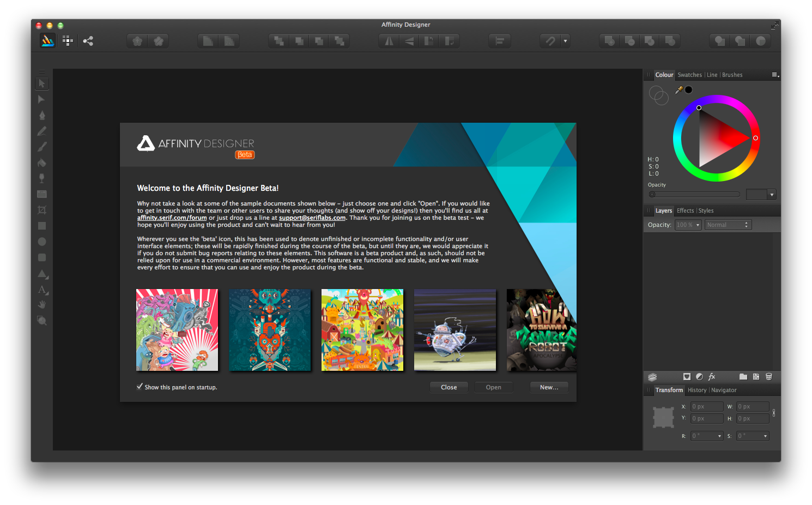The width and height of the screenshot is (812, 505).
Task: Select the Pencil tool
Action: pos(41,131)
